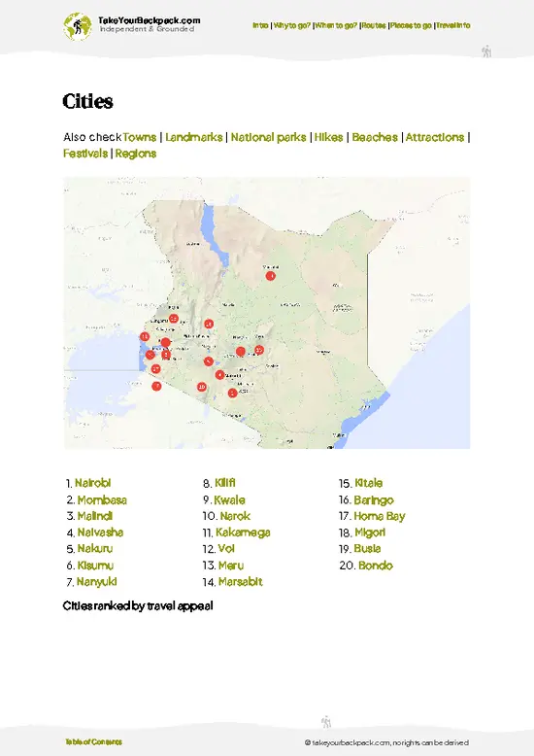
Task: Click map marker number 19 beside Lake Victoria
Action: (x=144, y=336)
